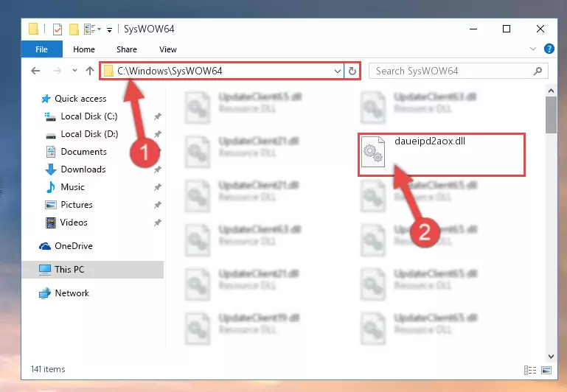Maximize the SysWOW64 window
The image size is (567, 392).
(x=507, y=29)
